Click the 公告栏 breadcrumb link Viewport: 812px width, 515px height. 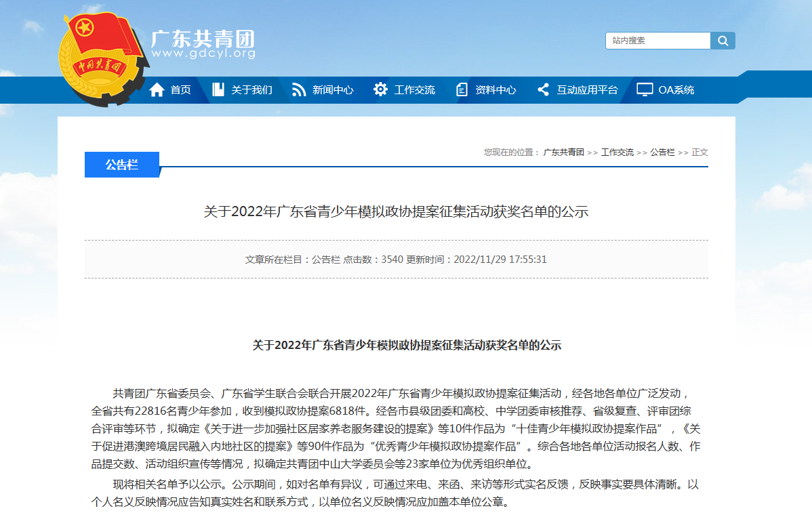pyautogui.click(x=662, y=152)
